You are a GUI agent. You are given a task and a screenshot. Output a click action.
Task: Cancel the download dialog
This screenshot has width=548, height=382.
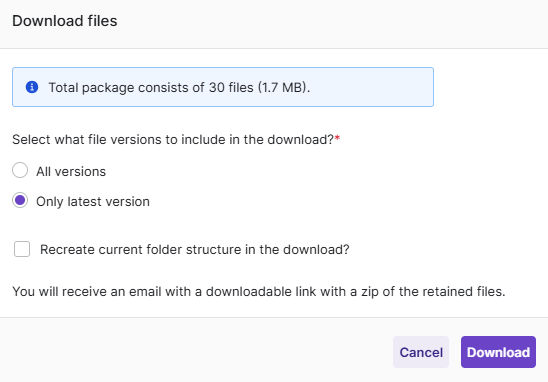[x=421, y=352]
